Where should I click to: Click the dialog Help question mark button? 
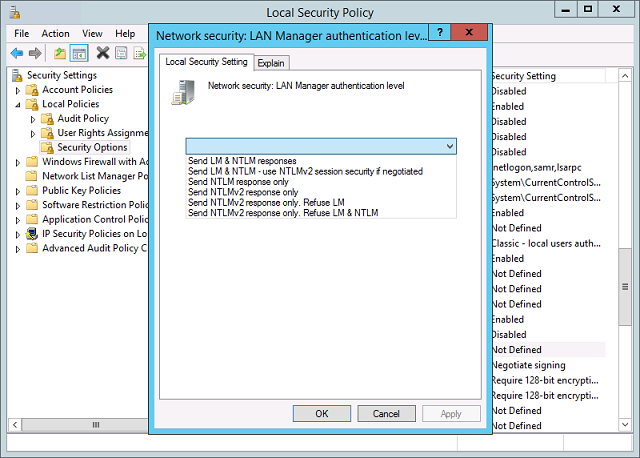pyautogui.click(x=440, y=33)
